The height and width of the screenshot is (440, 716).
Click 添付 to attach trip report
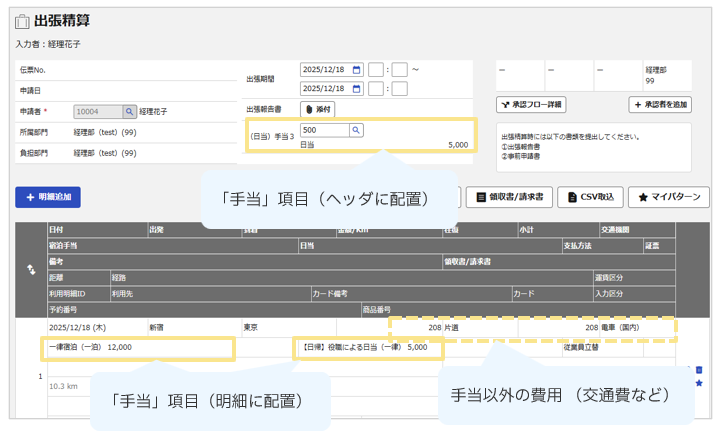point(317,109)
